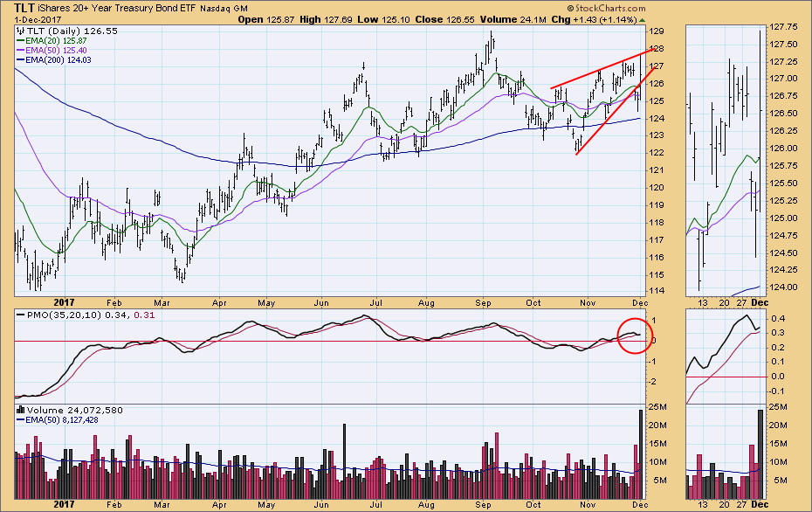Click the green up-arrow change indicator
Viewport: 812px width, 512px height.
(x=642, y=20)
